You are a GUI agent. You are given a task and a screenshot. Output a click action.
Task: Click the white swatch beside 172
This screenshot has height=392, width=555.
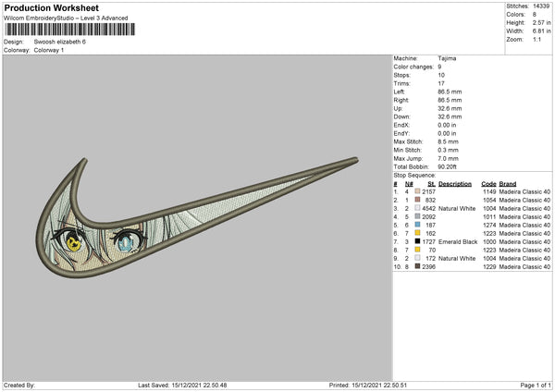tap(418, 258)
